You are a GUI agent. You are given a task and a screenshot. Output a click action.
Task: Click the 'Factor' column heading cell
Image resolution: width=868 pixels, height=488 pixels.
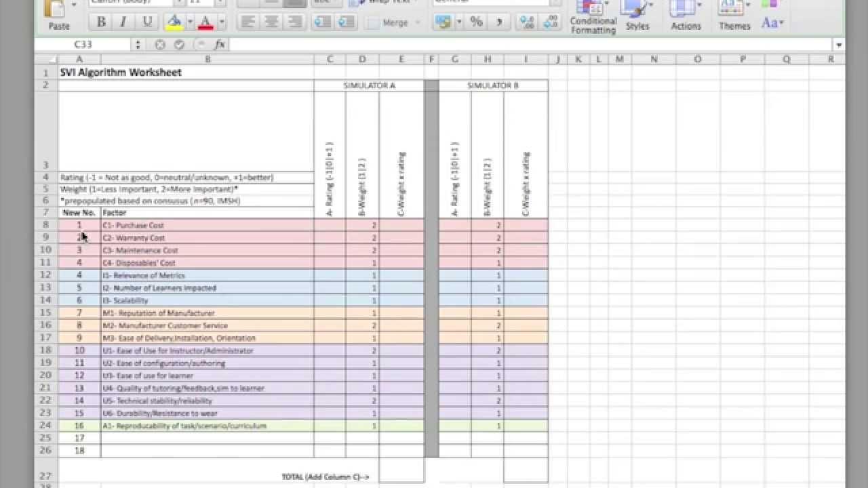coord(208,213)
